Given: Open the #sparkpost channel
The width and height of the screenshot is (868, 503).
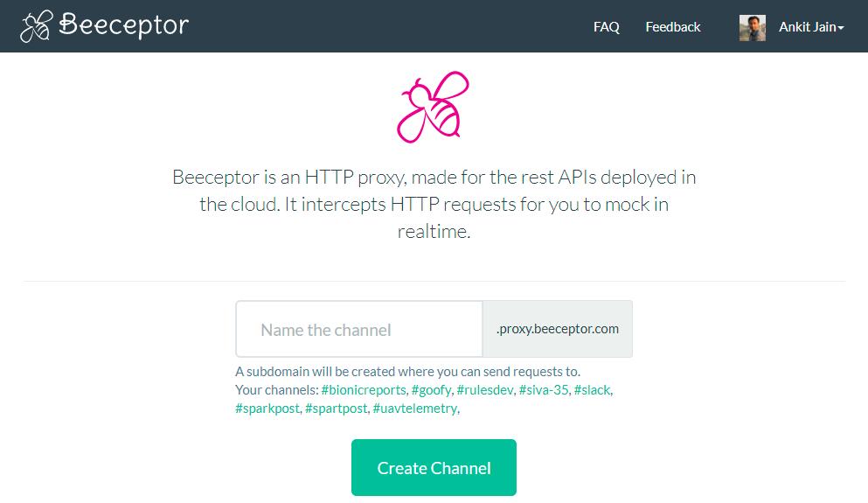Looking at the screenshot, I should click(267, 409).
